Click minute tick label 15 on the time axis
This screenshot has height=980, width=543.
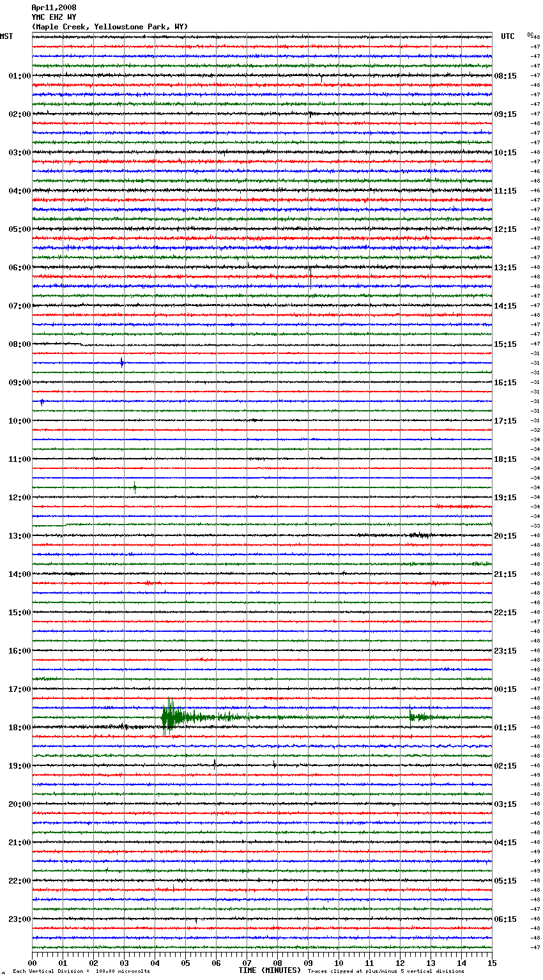[492, 963]
